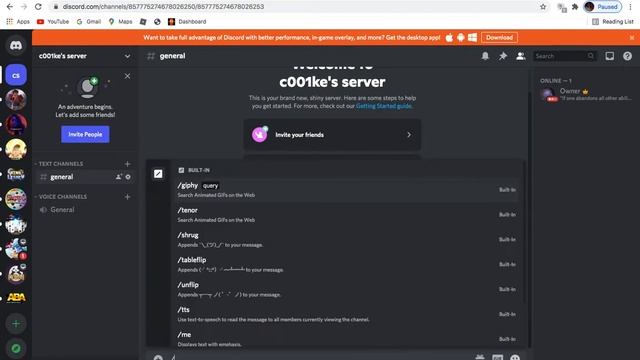This screenshot has width=640, height=360.
Task: Collapse the VOICE CHANNELS category
Action: [x=61, y=197]
